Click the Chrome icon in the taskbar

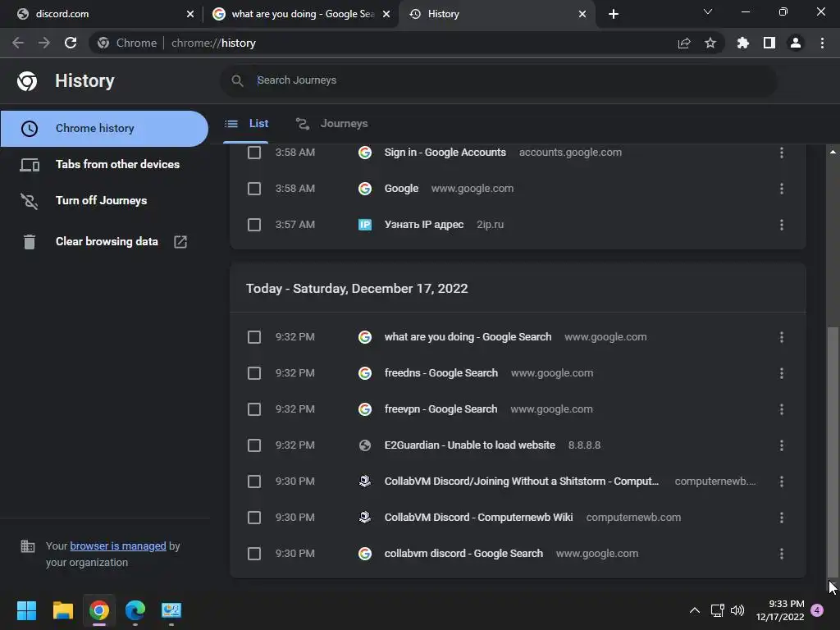click(x=99, y=610)
